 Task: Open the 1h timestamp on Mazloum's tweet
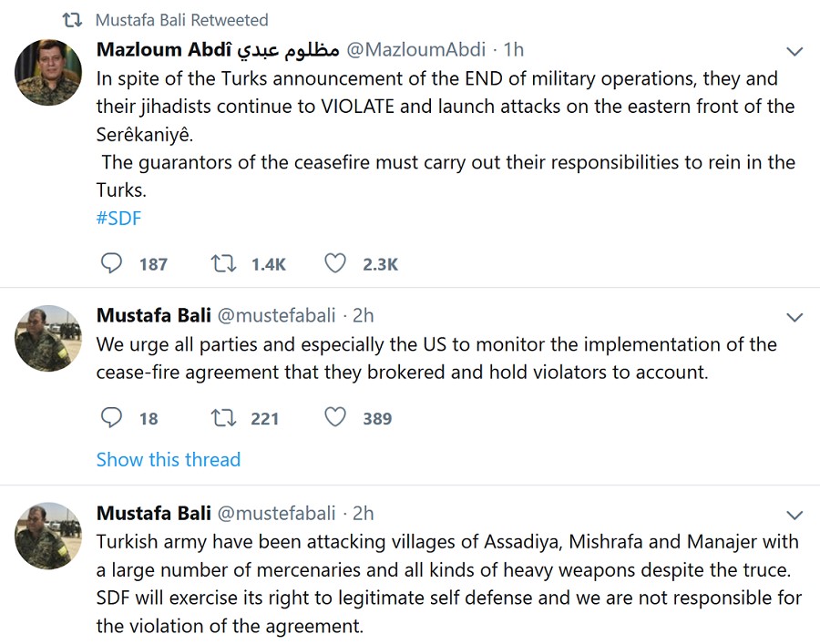514,49
